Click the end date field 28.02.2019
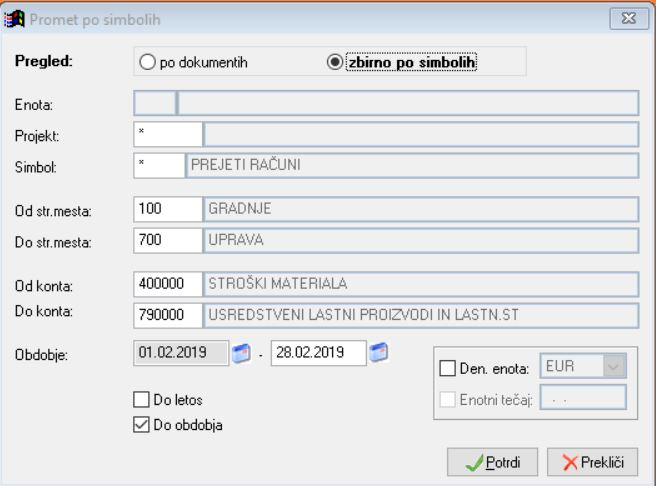This screenshot has height=486, width=656. (x=319, y=353)
